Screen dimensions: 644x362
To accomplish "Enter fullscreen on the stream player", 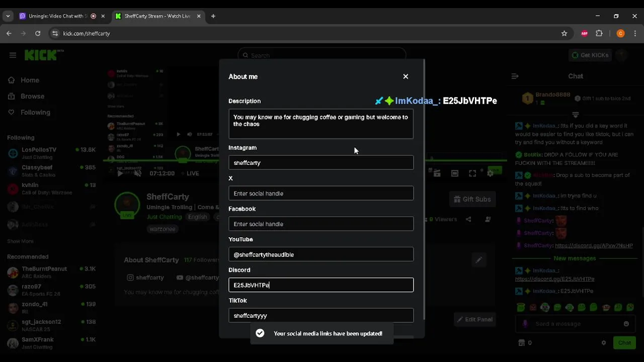I will [472, 173].
